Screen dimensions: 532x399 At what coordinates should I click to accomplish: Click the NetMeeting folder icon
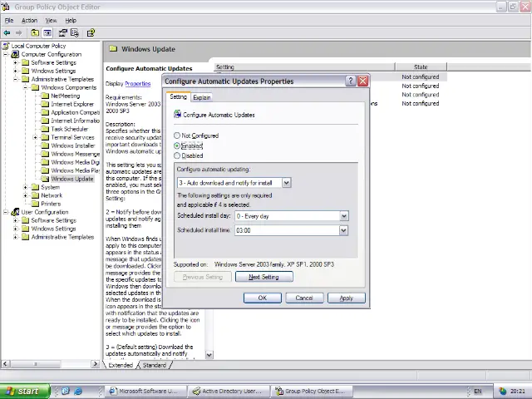[45, 96]
